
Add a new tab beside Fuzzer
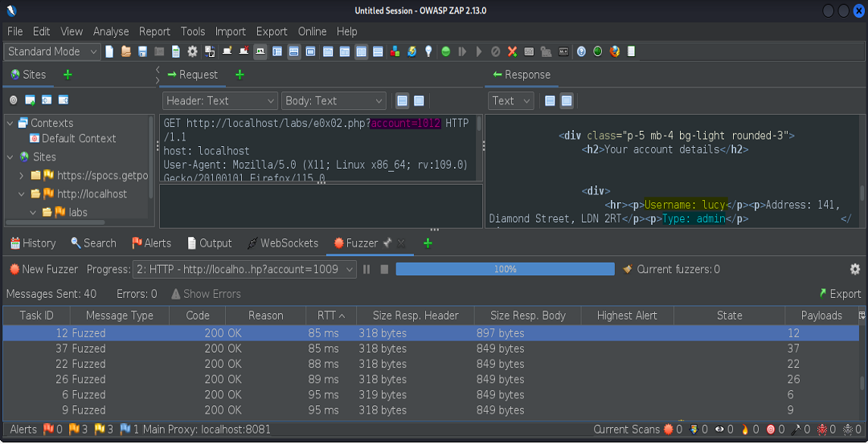point(428,243)
